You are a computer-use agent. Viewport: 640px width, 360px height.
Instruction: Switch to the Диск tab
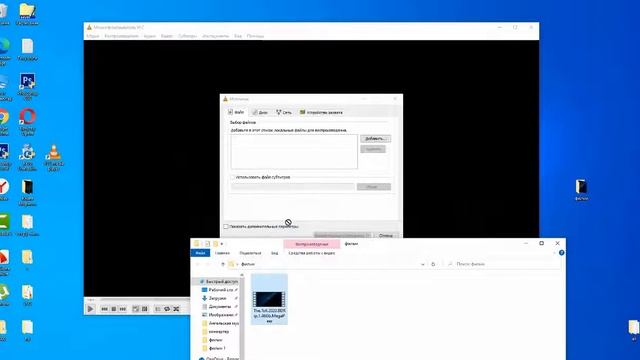260,112
